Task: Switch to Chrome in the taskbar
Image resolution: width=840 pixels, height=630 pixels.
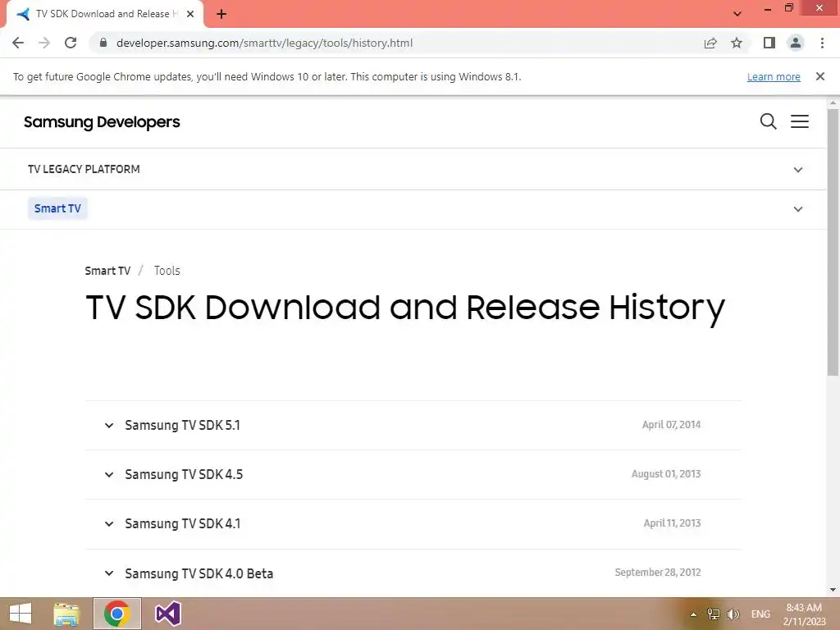Action: click(x=117, y=614)
